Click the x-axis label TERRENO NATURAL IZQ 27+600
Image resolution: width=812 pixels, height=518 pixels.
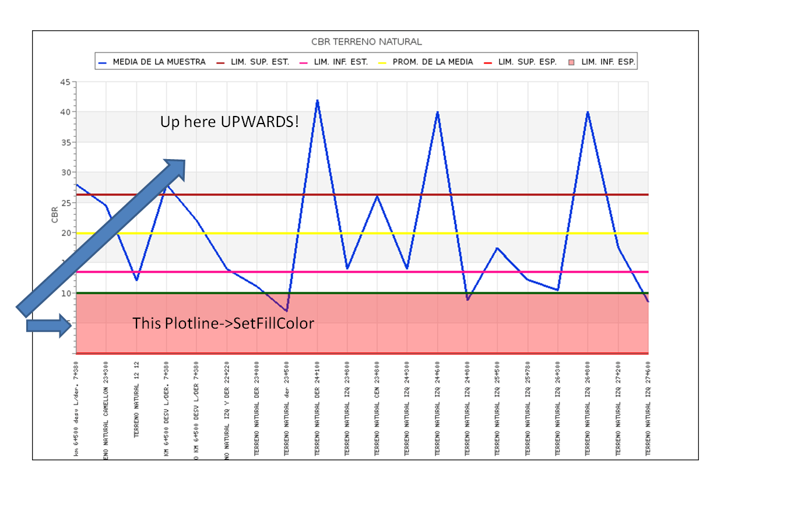[x=648, y=408]
